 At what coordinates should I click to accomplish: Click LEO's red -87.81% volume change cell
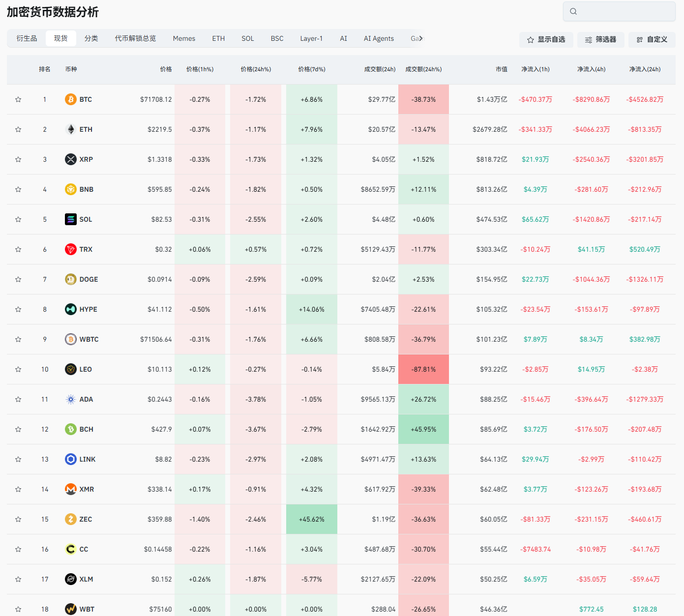click(x=423, y=369)
